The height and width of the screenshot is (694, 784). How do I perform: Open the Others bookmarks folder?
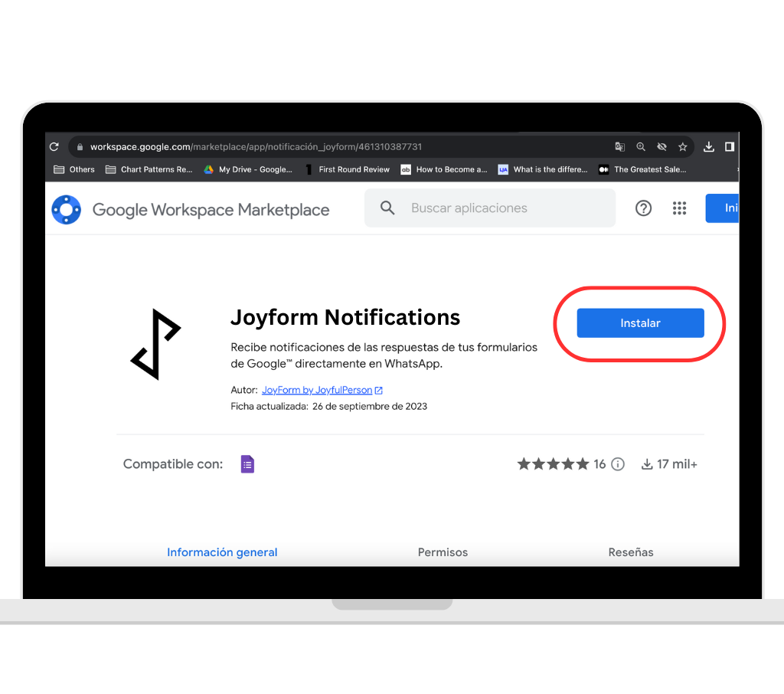pyautogui.click(x=74, y=169)
